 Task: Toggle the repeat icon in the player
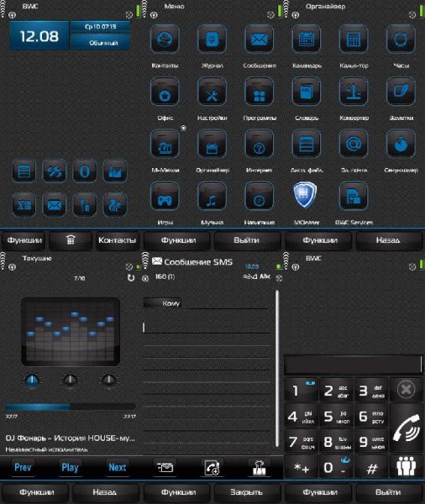(131, 278)
